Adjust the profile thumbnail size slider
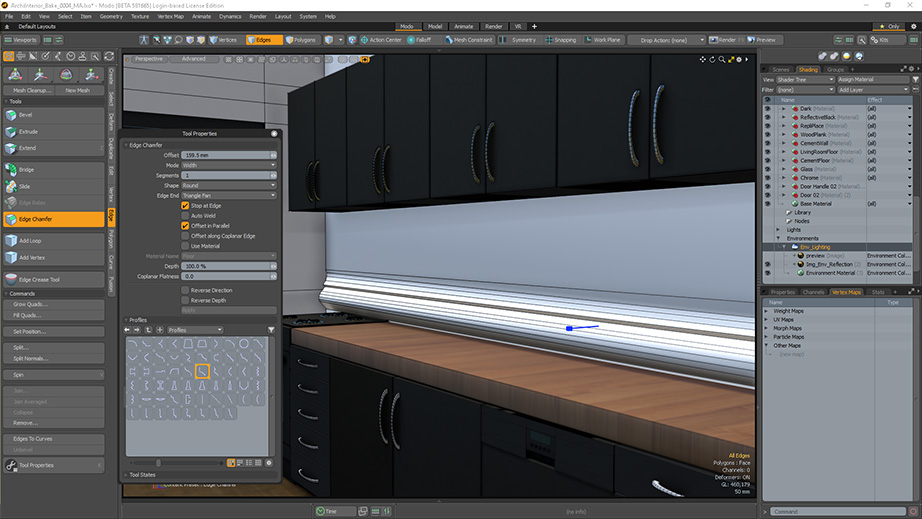 pyautogui.click(x=158, y=463)
